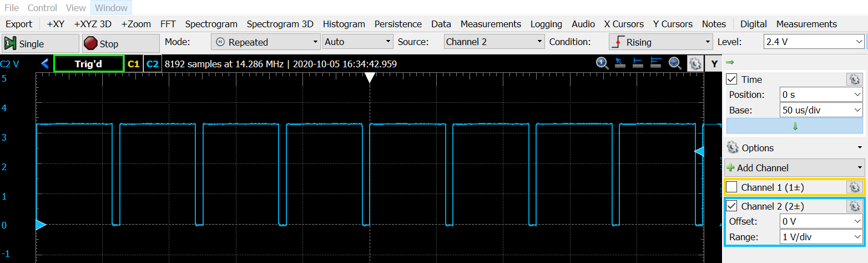Viewport: 868px width, 263px height.
Task: Enable the Channel 1 checkbox
Action: (731, 187)
